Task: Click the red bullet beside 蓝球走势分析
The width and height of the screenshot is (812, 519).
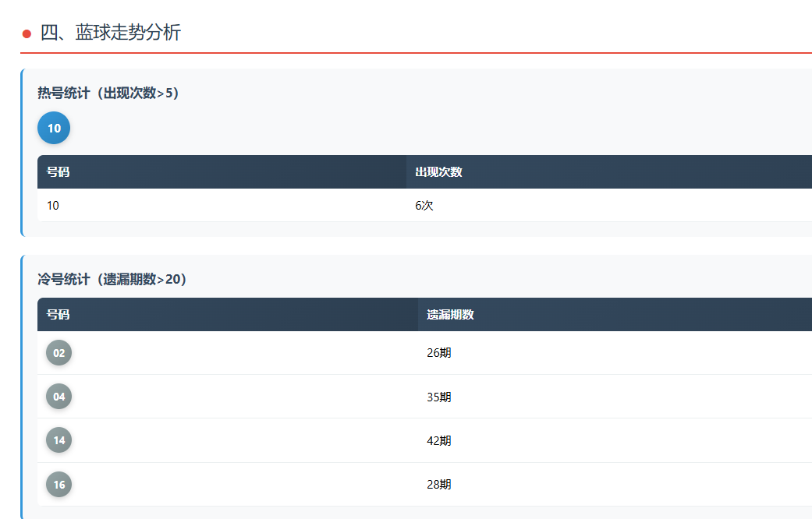Action: click(x=27, y=34)
